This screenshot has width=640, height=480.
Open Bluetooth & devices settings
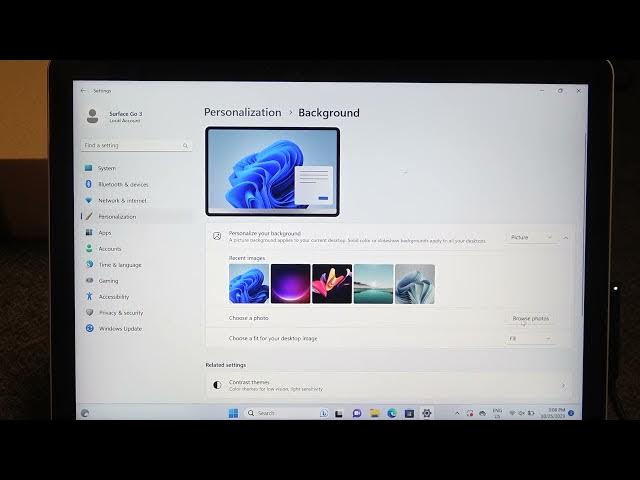136,184
